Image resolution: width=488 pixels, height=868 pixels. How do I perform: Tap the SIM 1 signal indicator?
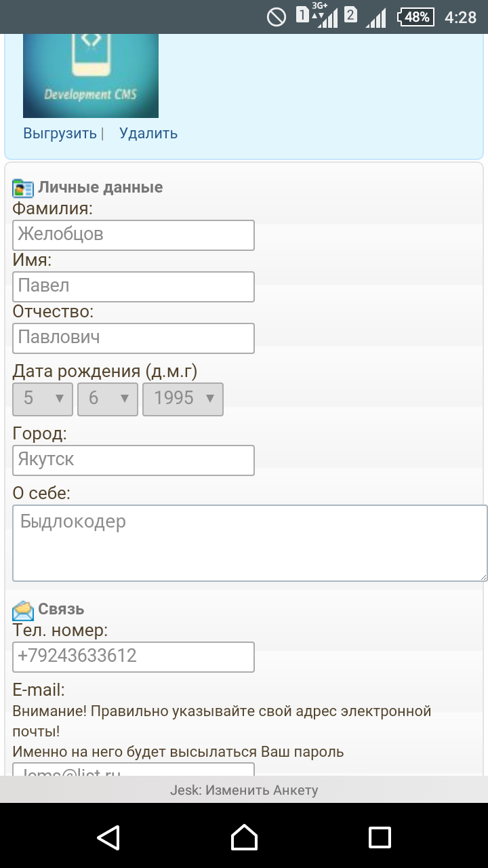(317, 16)
